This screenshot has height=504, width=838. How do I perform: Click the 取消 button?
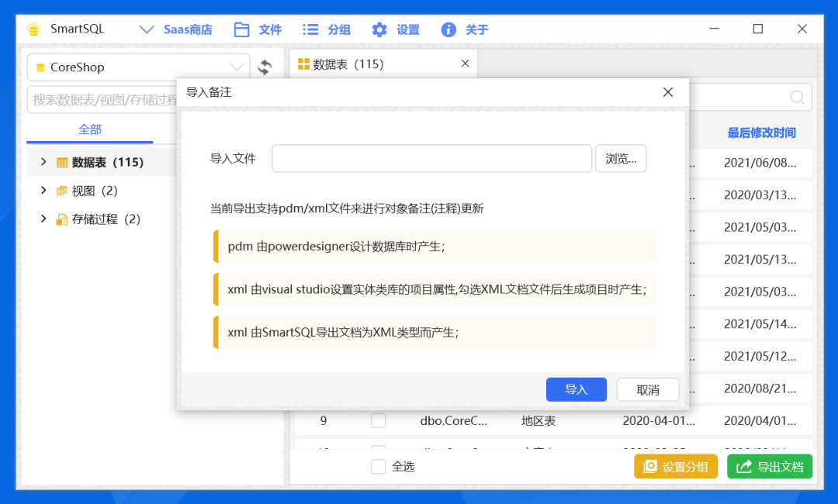click(x=648, y=390)
